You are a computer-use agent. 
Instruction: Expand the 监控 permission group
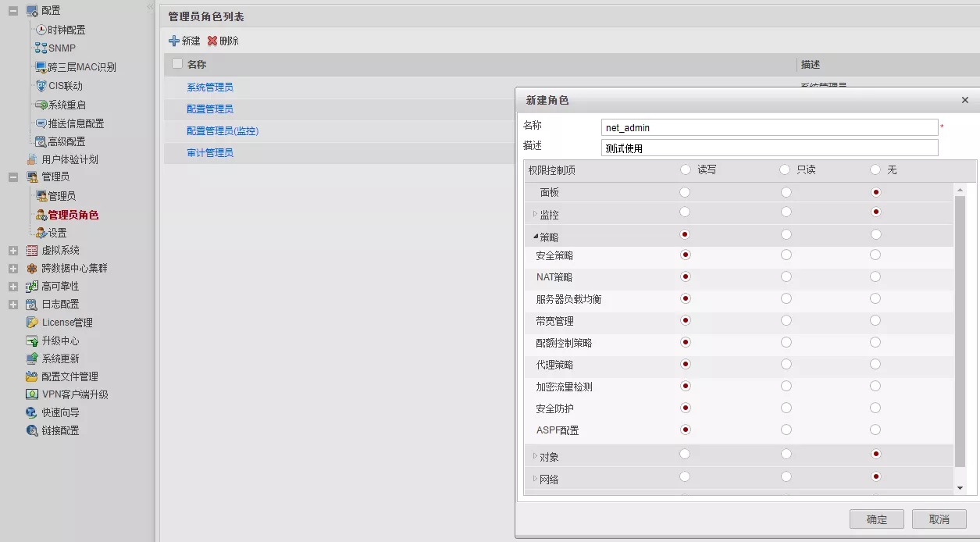535,214
